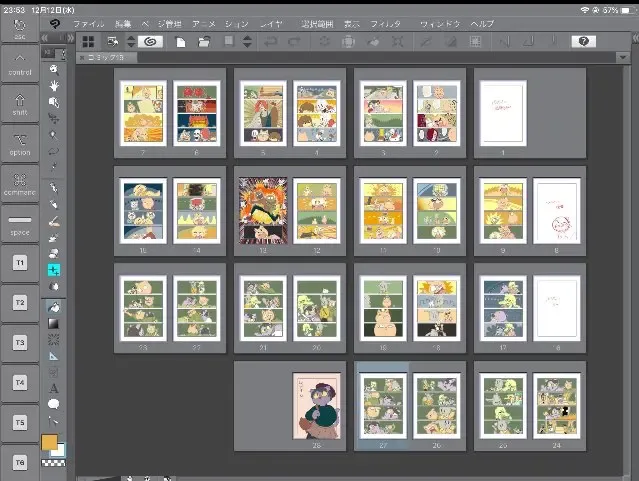
Task: Open a file using the folder icon
Action: pyautogui.click(x=204, y=42)
